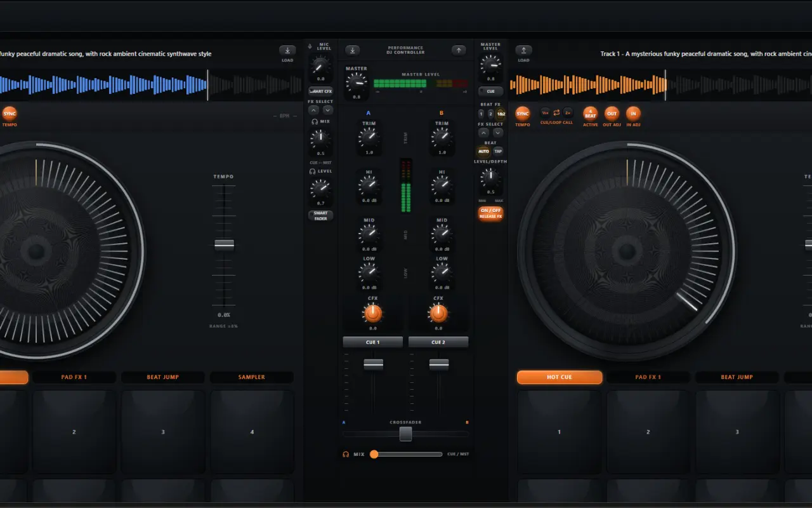The image size is (812, 508).
Task: Click the 2x loop button on the orange deck
Action: tap(568, 112)
